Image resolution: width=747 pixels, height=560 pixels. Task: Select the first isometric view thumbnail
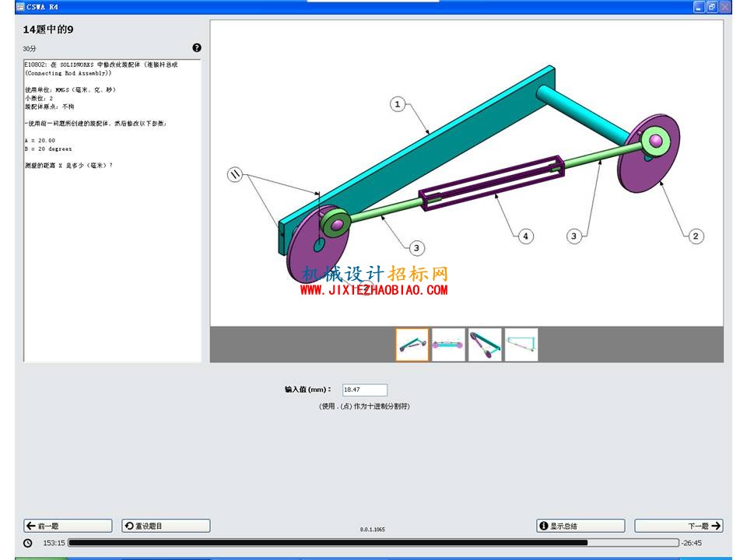(x=412, y=345)
